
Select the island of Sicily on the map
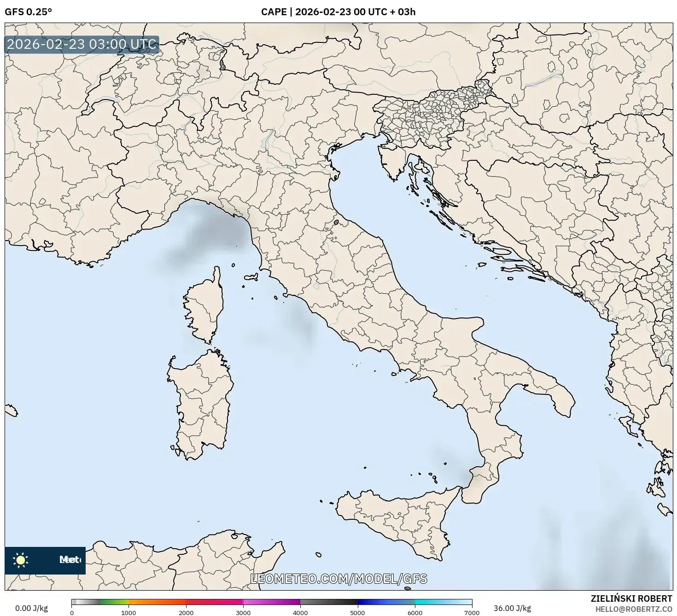click(396, 516)
